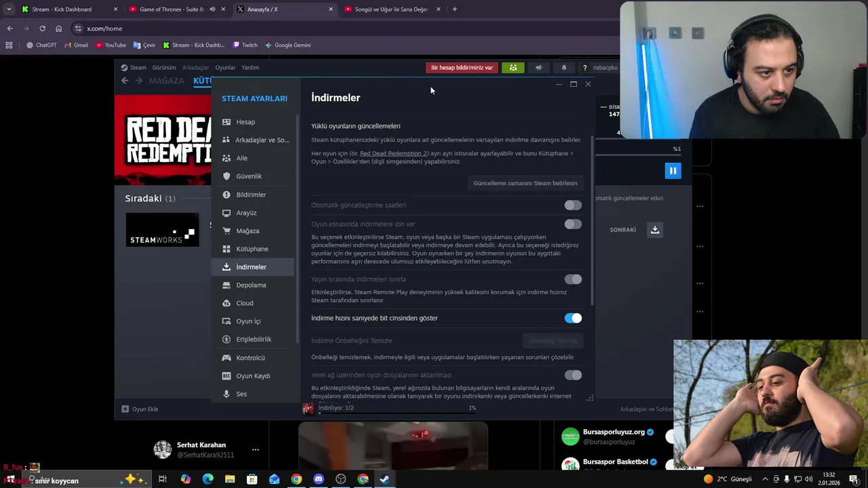This screenshot has height=488, width=868.
Task: Toggle Yayın sırasında indirmeleri sınırla
Action: 573,279
